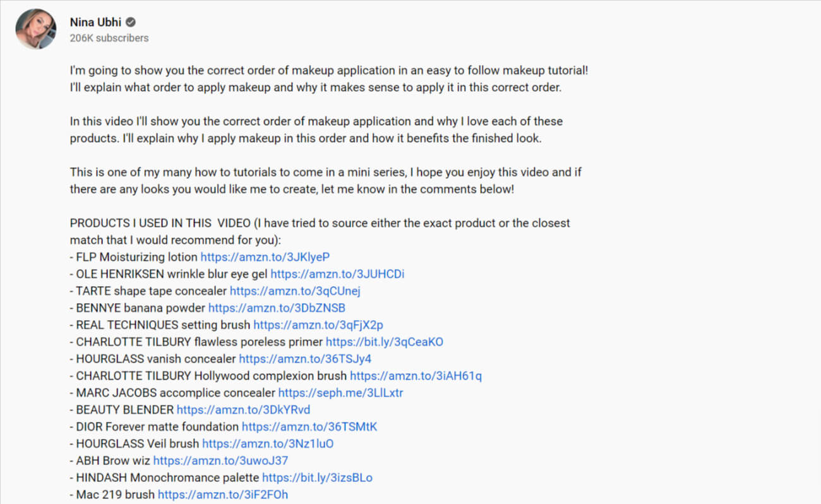
Task: Open the HINDASH Monochromance palette link
Action: pyautogui.click(x=321, y=479)
